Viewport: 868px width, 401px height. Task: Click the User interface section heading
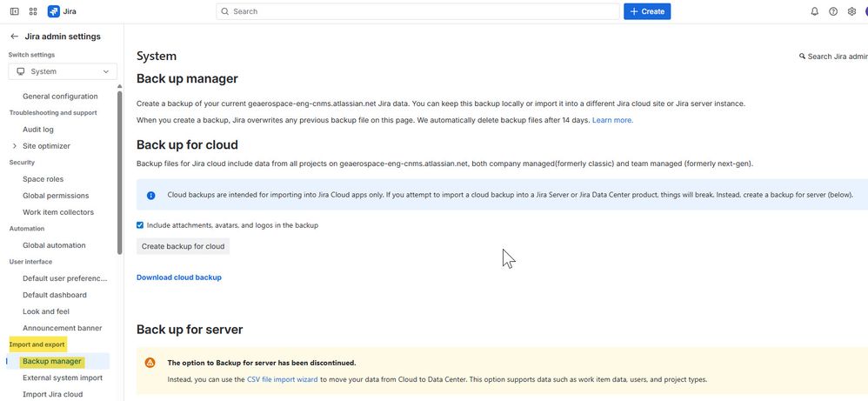click(31, 262)
